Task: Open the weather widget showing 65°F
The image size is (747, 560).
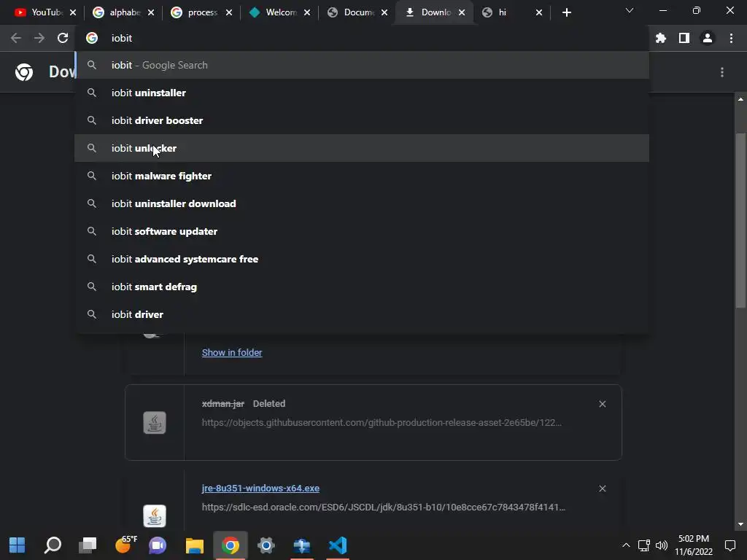Action: point(125,544)
